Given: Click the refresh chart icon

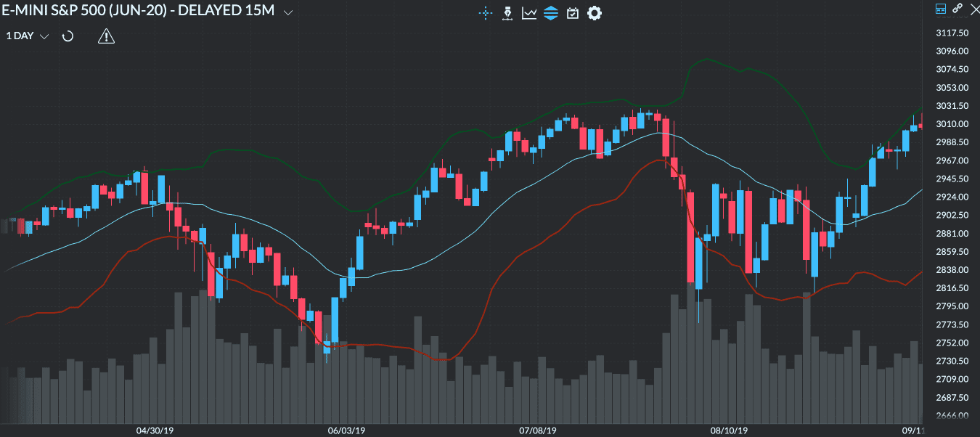Looking at the screenshot, I should tap(68, 36).
